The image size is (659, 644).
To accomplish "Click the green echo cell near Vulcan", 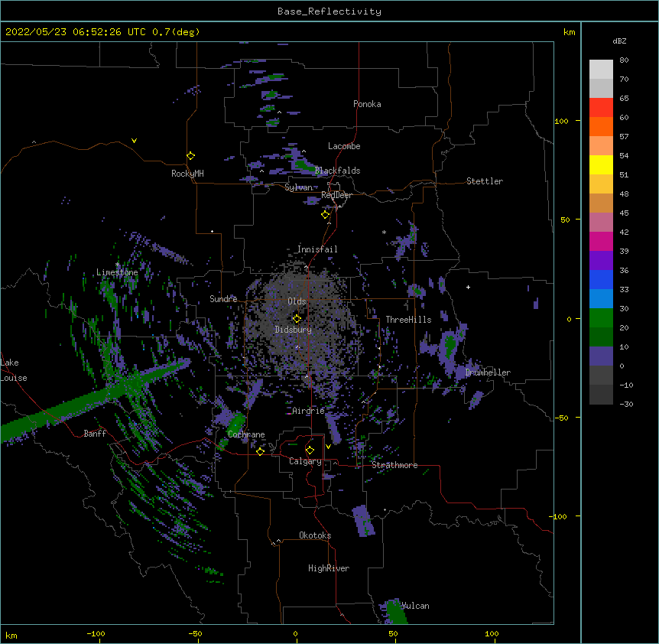I will tap(395, 612).
